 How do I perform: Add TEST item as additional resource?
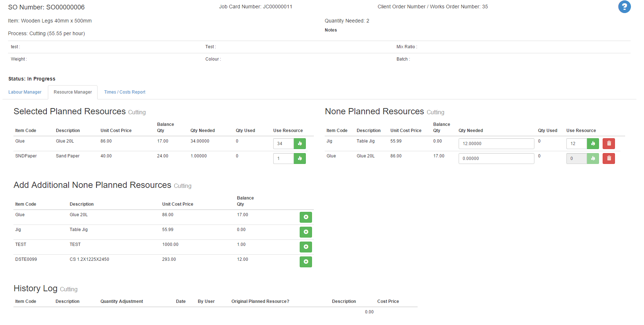305,247
